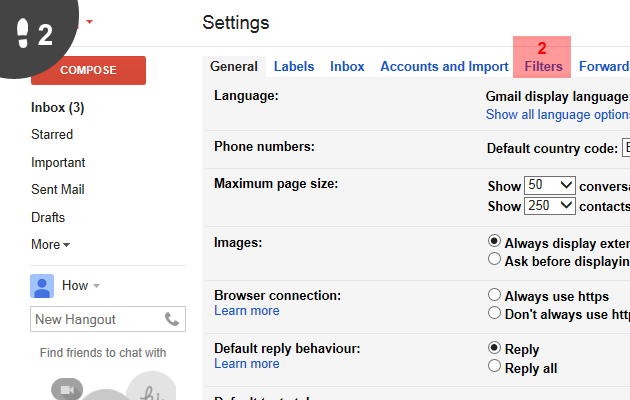Click Learn more under Browser connection
Viewport: 630px width, 400px height.
[x=247, y=310]
